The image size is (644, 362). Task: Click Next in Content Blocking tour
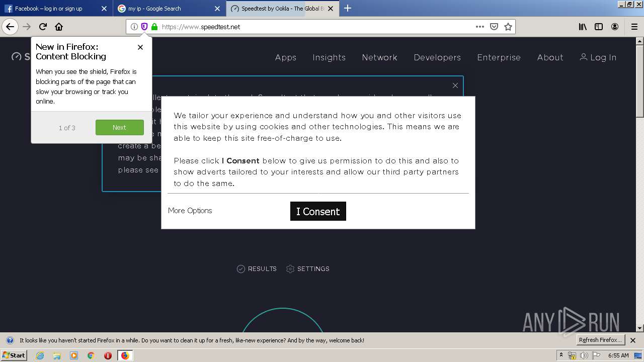click(120, 127)
